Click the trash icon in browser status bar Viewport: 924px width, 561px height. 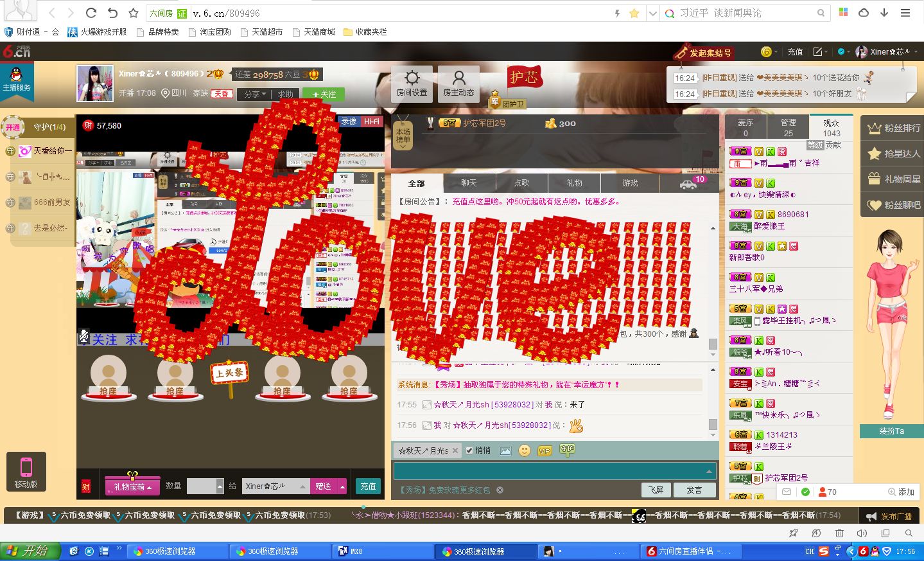click(839, 533)
